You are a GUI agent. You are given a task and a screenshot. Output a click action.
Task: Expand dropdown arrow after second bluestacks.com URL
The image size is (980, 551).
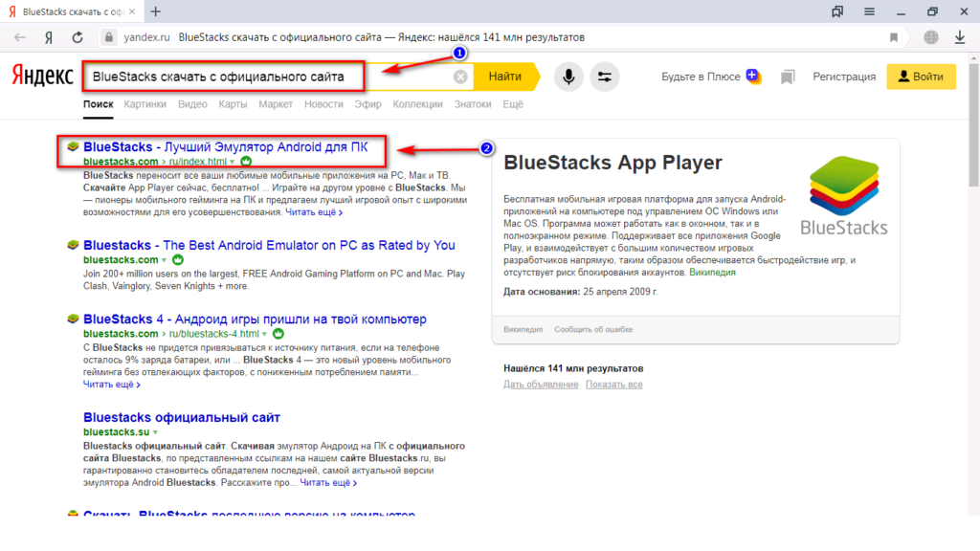click(165, 260)
